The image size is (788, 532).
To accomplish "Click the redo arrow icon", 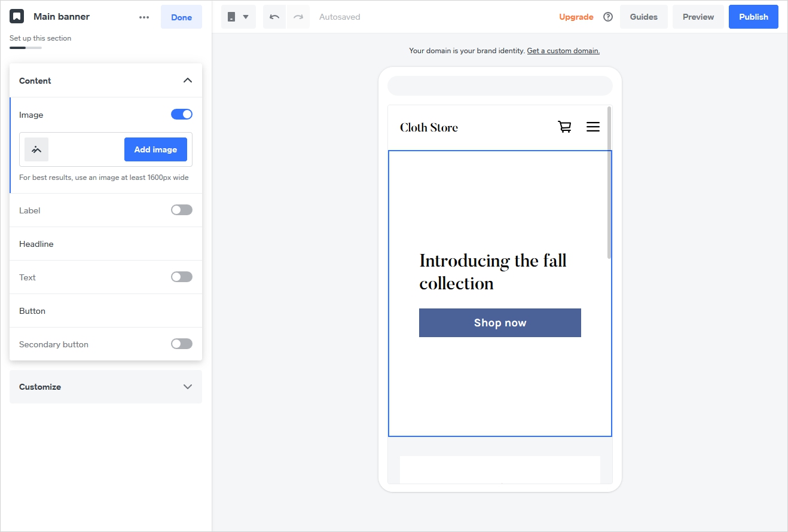I will coord(298,17).
